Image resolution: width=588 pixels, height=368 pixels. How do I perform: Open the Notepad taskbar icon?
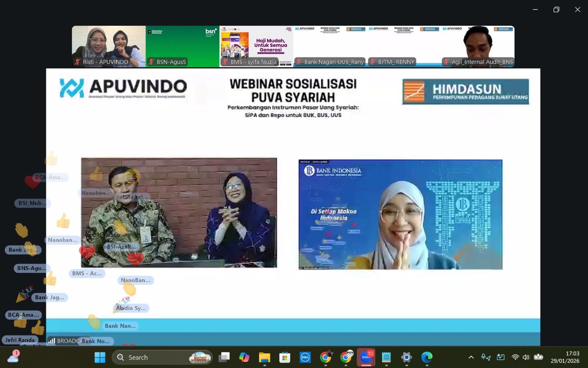click(386, 357)
